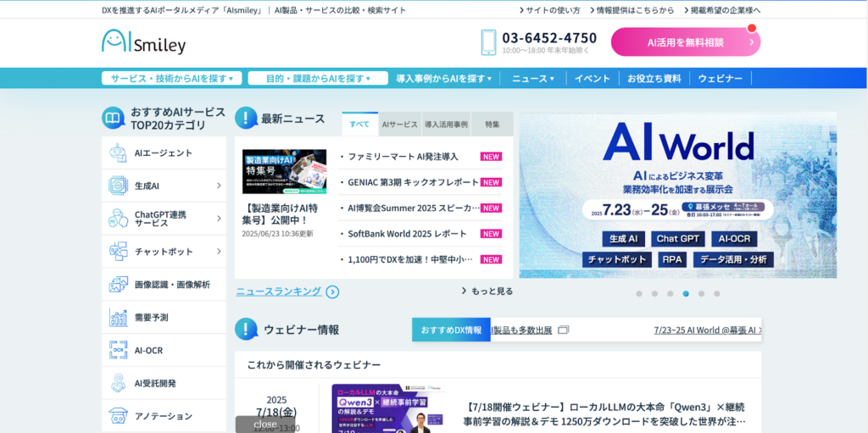Click the Qwen3 webinar thumbnail
This screenshot has height=433, width=868.
click(388, 408)
